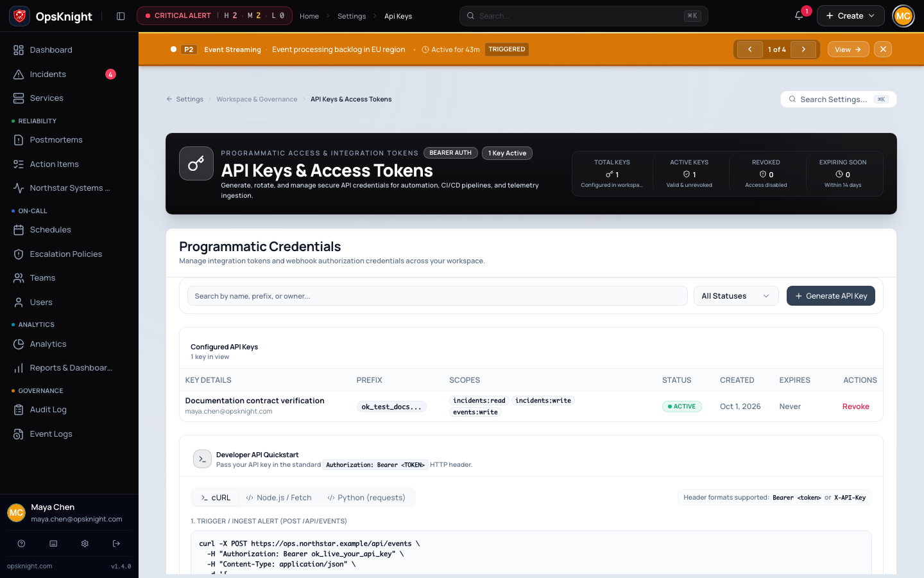Click the help icon at sidebar bottom

21,543
